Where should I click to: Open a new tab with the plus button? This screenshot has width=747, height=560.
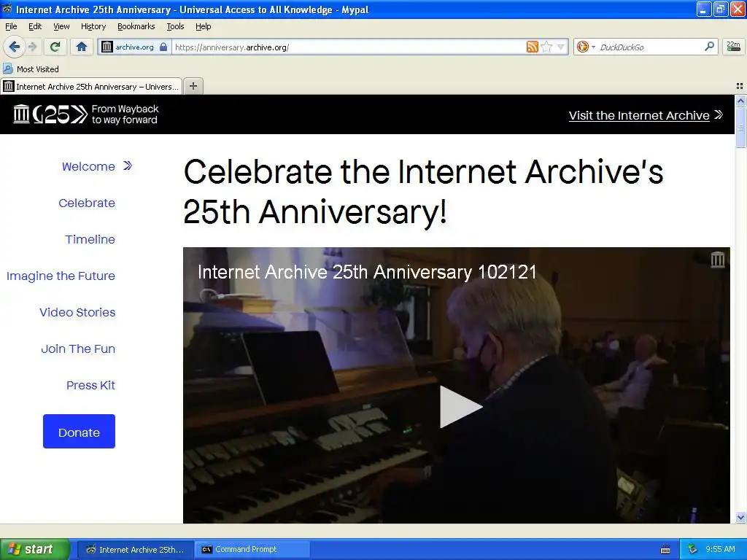(x=193, y=86)
